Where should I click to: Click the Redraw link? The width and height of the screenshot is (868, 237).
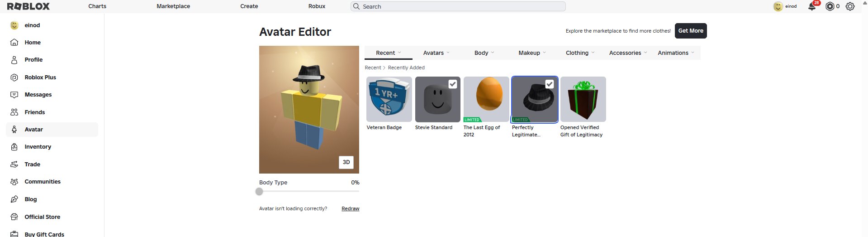click(351, 209)
